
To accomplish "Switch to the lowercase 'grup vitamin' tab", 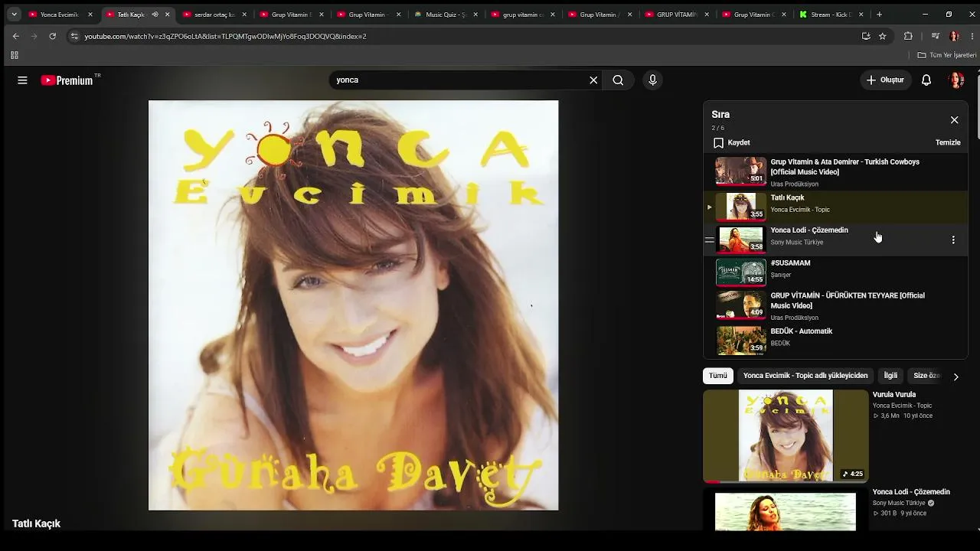I will click(x=524, y=15).
